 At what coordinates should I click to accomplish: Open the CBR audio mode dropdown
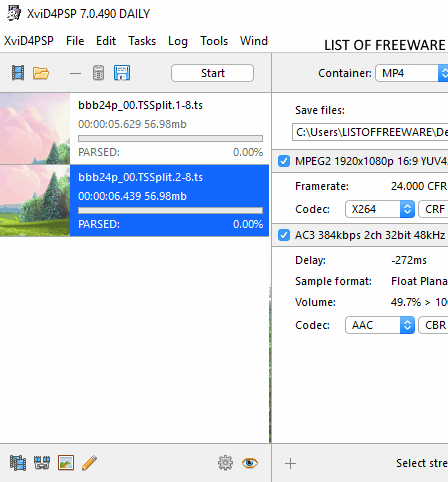pyautogui.click(x=433, y=325)
